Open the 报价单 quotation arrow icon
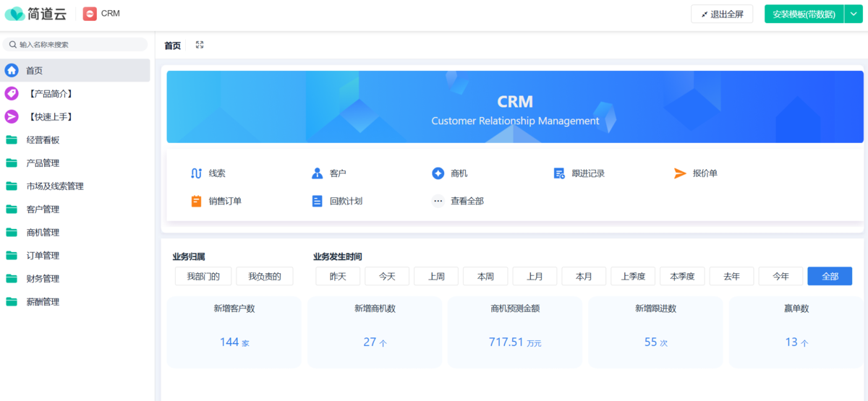The width and height of the screenshot is (868, 401). (x=680, y=173)
